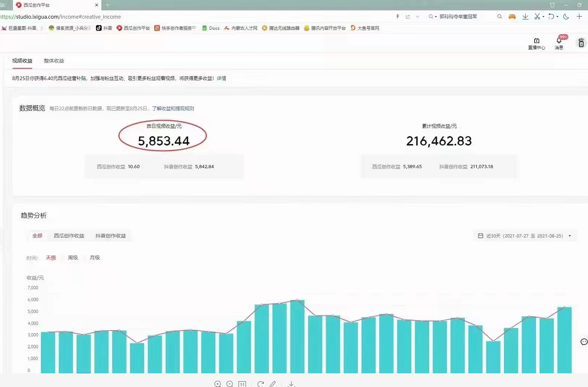Viewport: 588px width, 387px height.
Task: Open the 消息 notifications bell
Action: click(559, 43)
